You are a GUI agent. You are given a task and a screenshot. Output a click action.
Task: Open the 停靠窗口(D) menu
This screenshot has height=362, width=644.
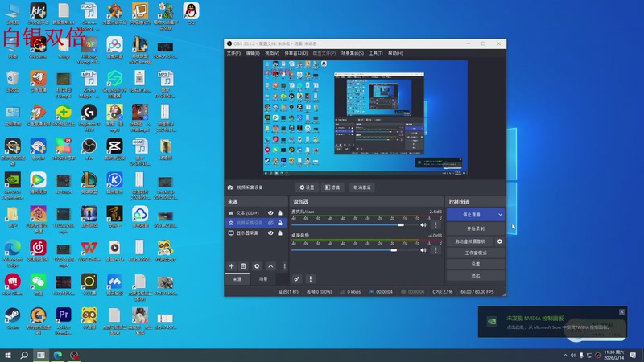coord(296,53)
